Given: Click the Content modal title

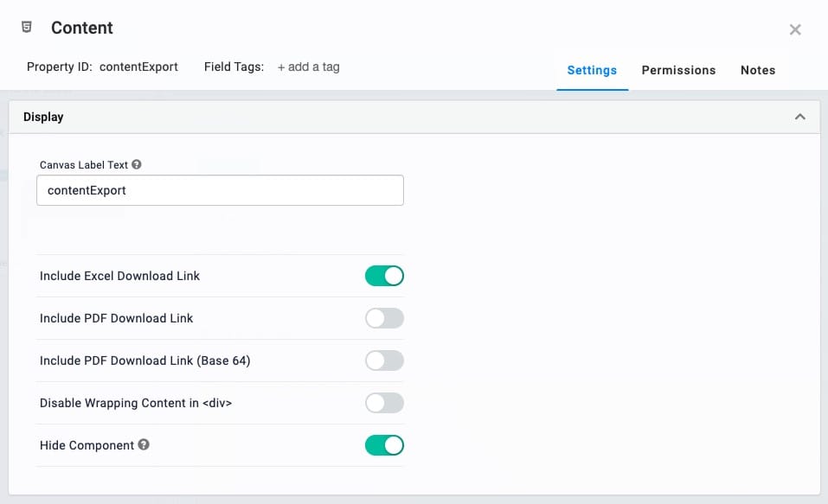Looking at the screenshot, I should (x=82, y=28).
